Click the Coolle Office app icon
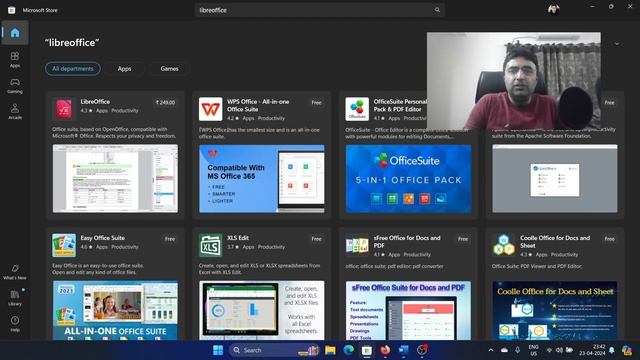The image size is (640, 360). point(504,245)
